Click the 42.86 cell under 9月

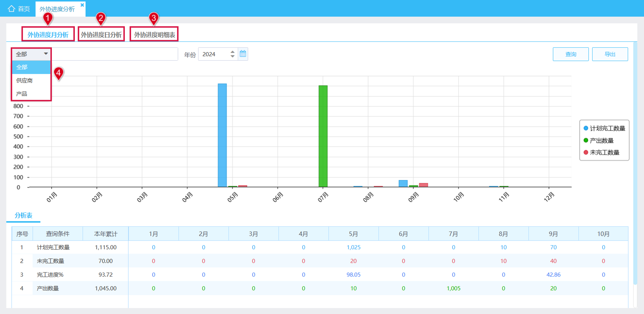pos(553,275)
